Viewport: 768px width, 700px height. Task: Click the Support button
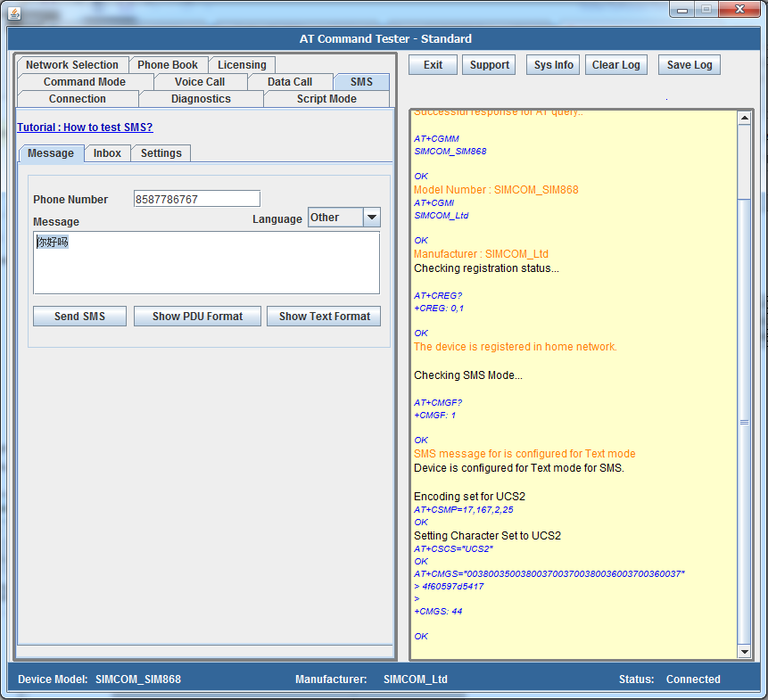[x=489, y=64]
